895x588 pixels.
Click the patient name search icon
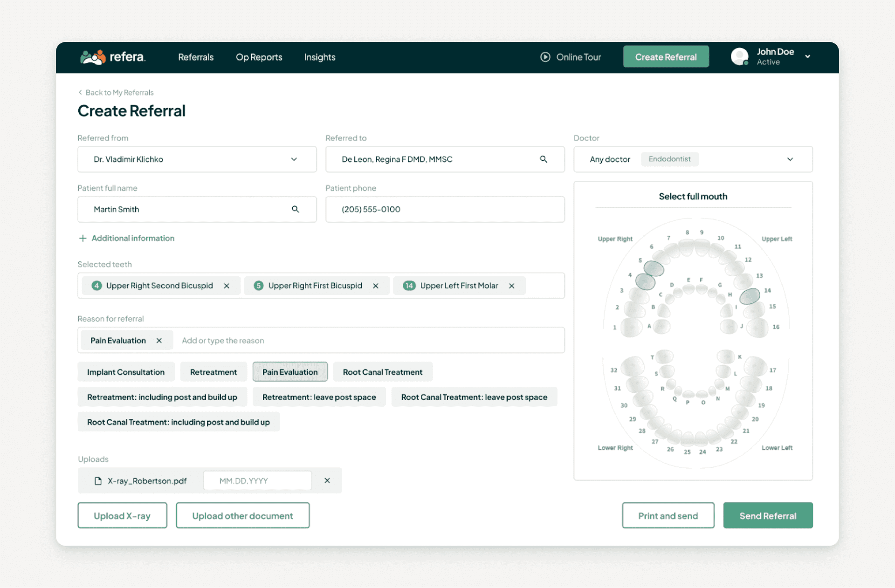(x=296, y=209)
